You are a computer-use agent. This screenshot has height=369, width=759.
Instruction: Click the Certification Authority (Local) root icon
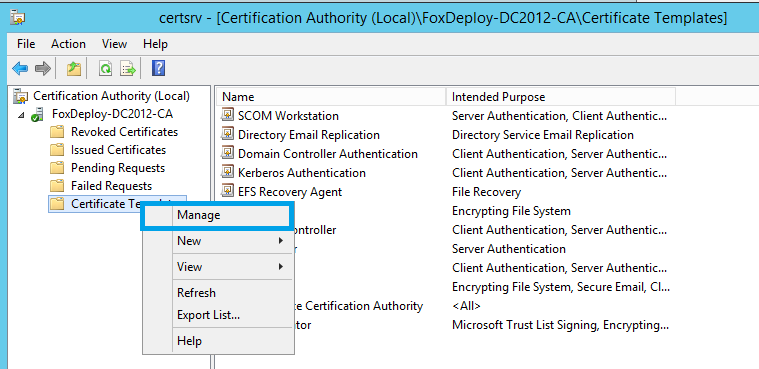(x=21, y=96)
